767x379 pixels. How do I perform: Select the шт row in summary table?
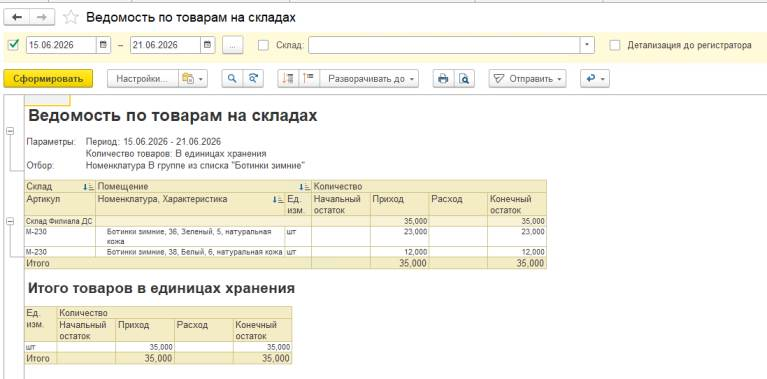coord(158,347)
